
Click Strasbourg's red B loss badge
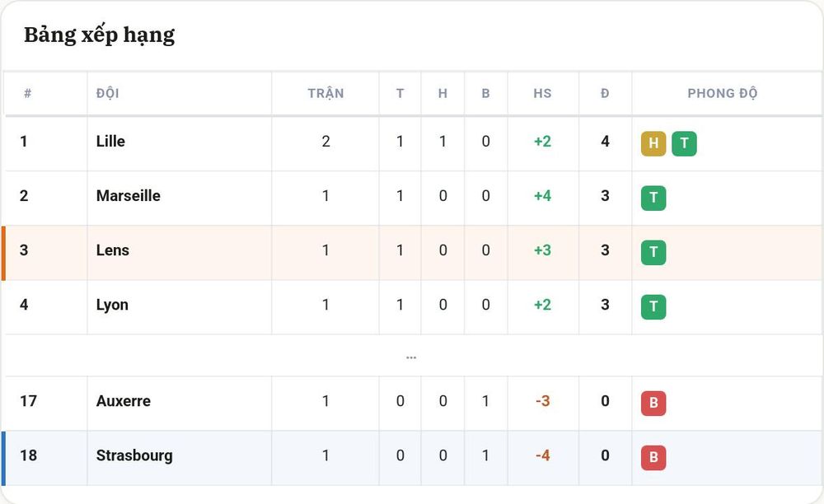tap(653, 458)
